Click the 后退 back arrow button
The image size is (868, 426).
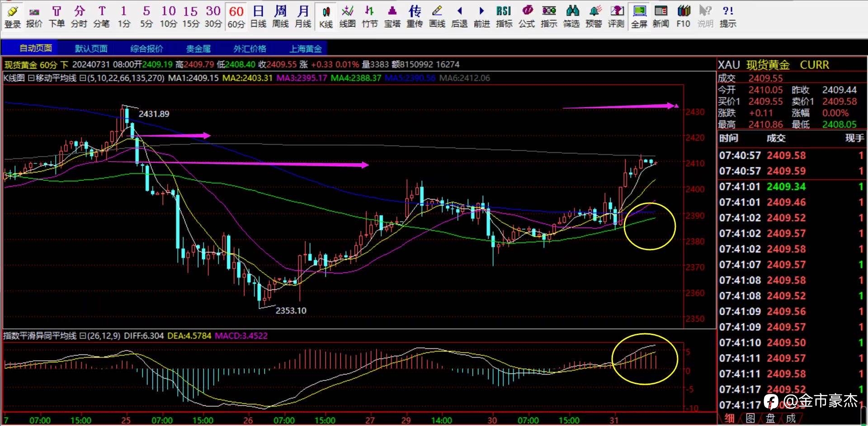coord(459,17)
